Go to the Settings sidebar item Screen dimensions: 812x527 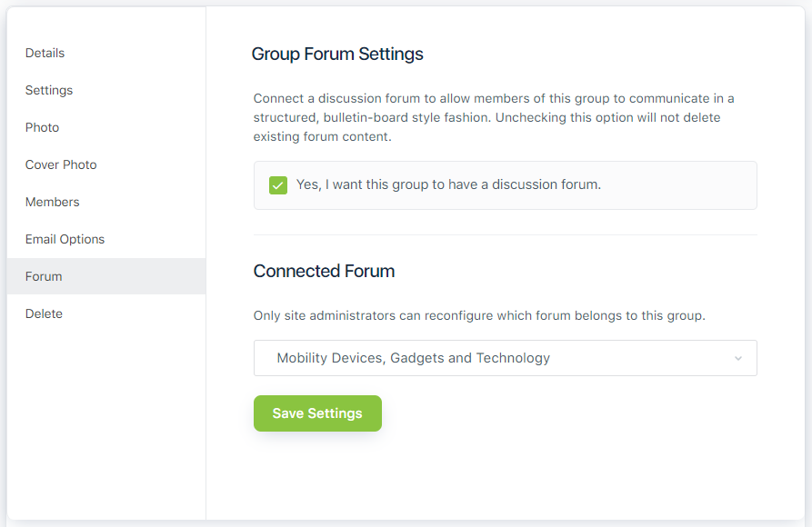(x=49, y=90)
